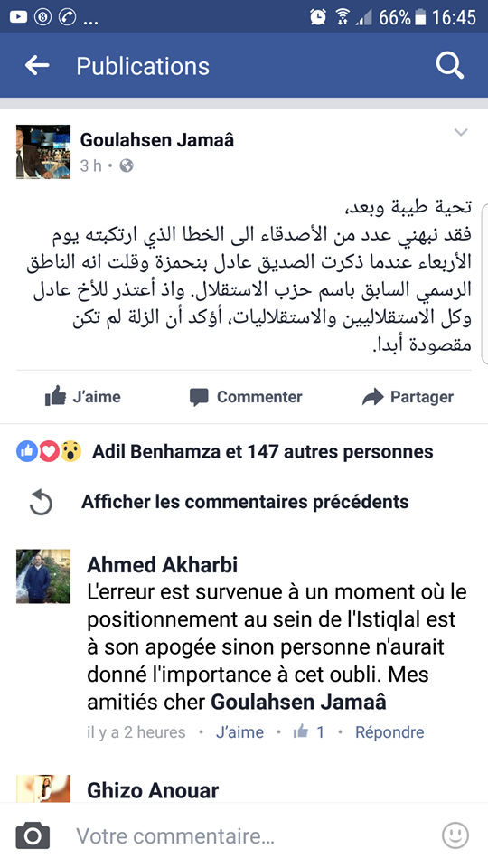Like Ahmed Akharbi's comment via J'aime

[x=239, y=732]
